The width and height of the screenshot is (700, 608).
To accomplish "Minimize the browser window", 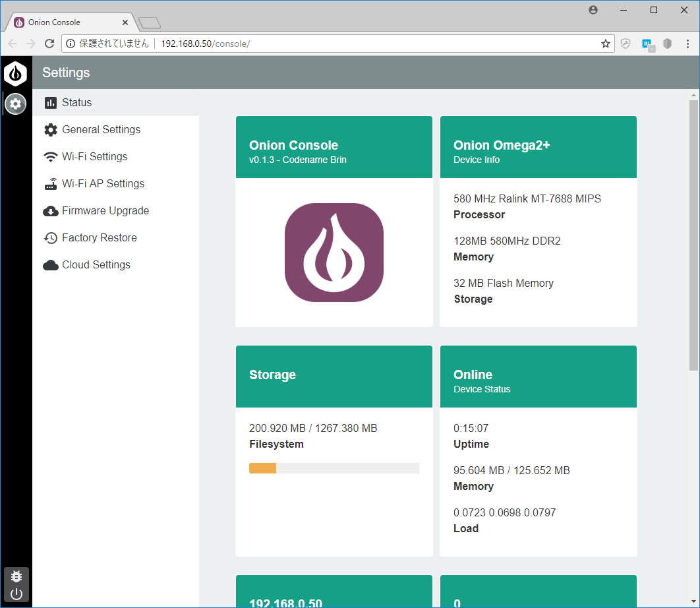I will tap(624, 10).
